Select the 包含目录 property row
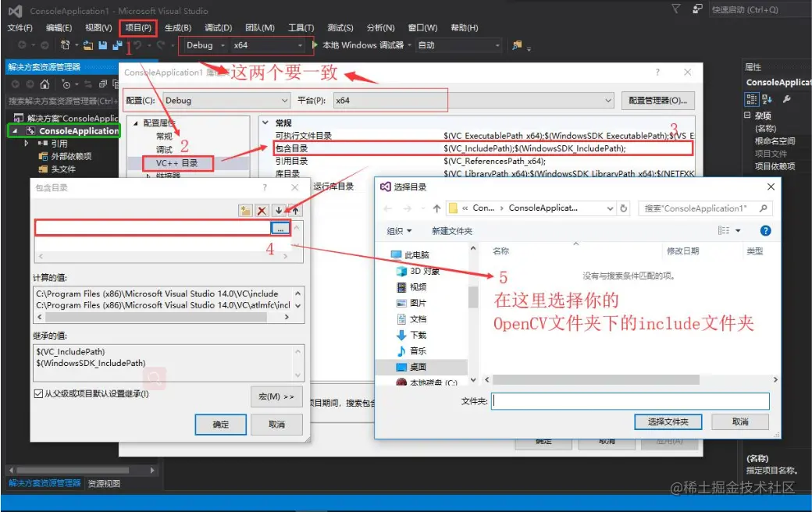This screenshot has width=812, height=512. [x=483, y=148]
